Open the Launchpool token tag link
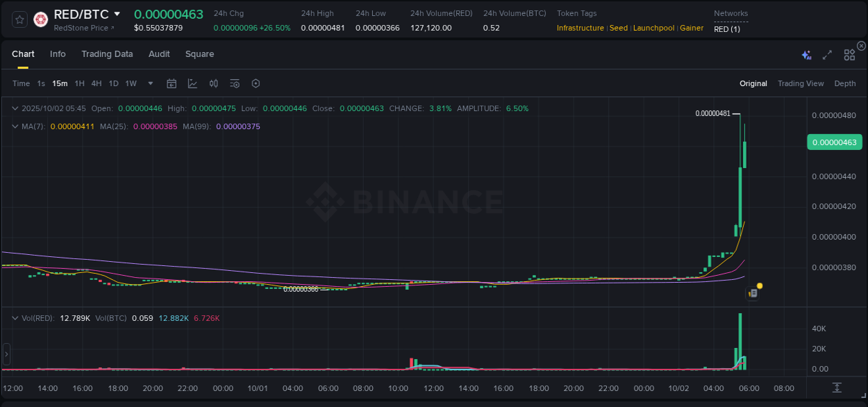Viewport: 868px width, 407px height. (653, 28)
